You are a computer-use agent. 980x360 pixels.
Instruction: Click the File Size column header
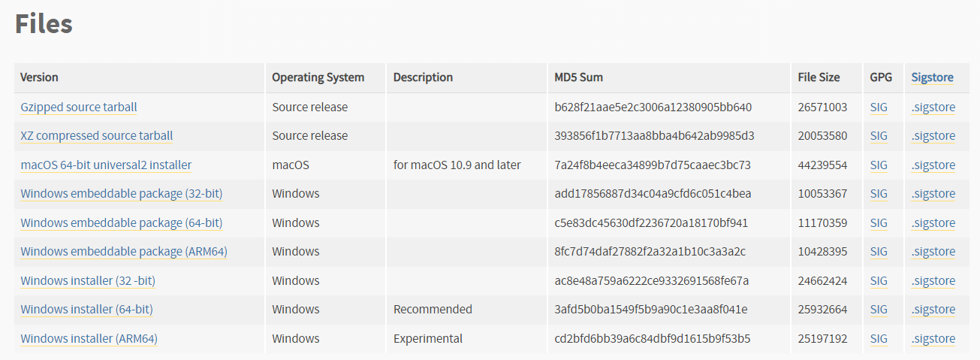[x=819, y=77]
